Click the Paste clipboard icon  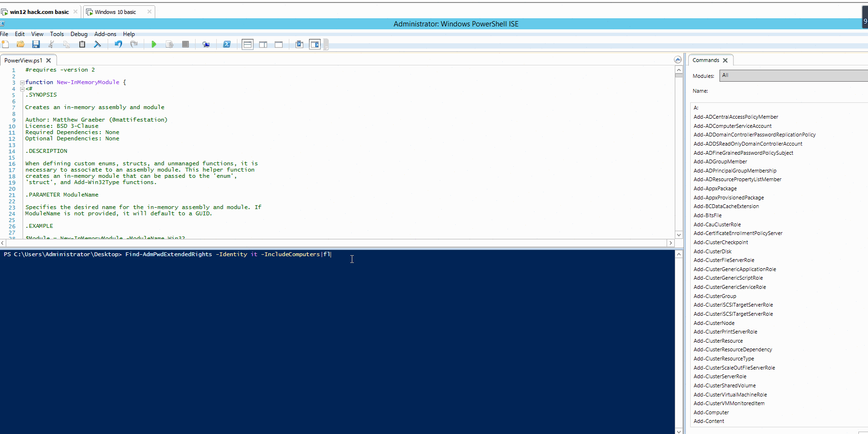pyautogui.click(x=82, y=44)
